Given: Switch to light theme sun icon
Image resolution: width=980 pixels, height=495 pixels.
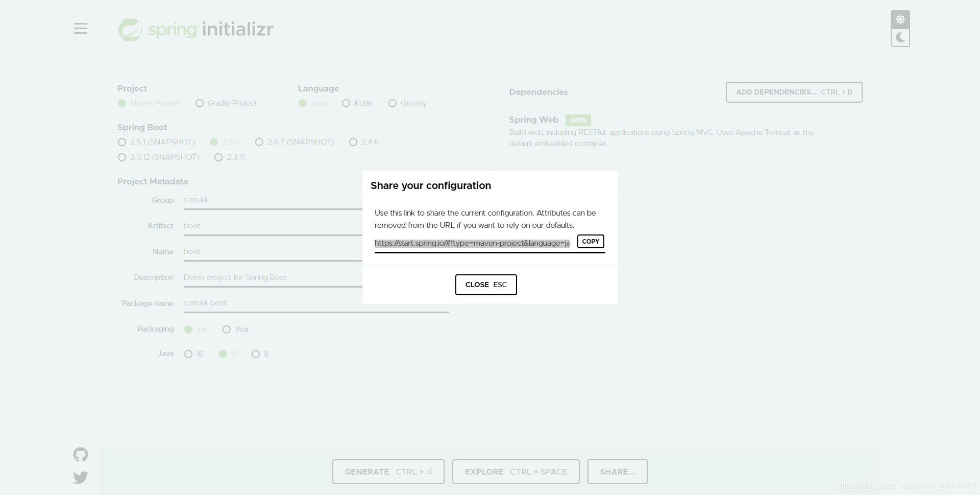Looking at the screenshot, I should (x=900, y=19).
